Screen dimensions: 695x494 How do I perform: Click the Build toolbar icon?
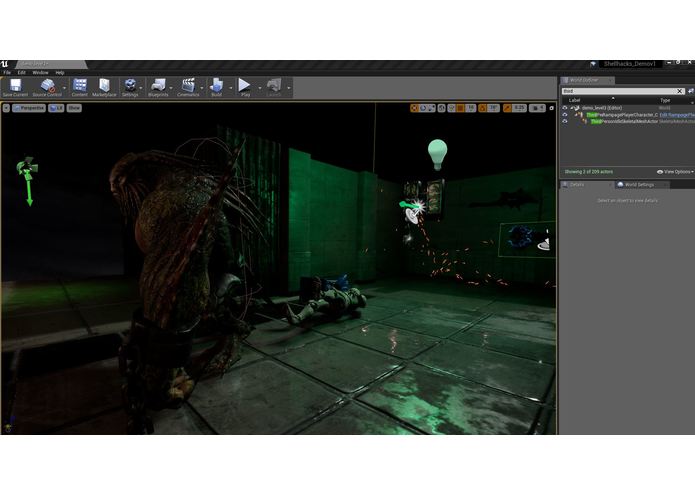coord(216,87)
